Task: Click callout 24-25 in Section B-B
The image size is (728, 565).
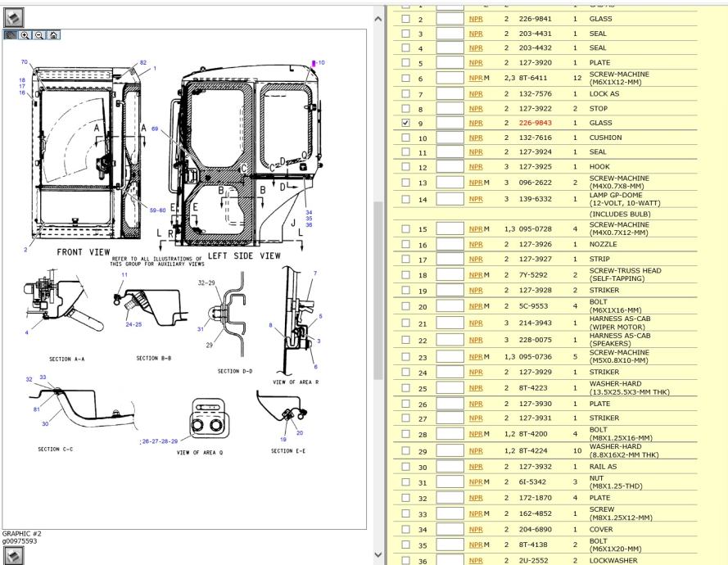Action: coord(133,324)
